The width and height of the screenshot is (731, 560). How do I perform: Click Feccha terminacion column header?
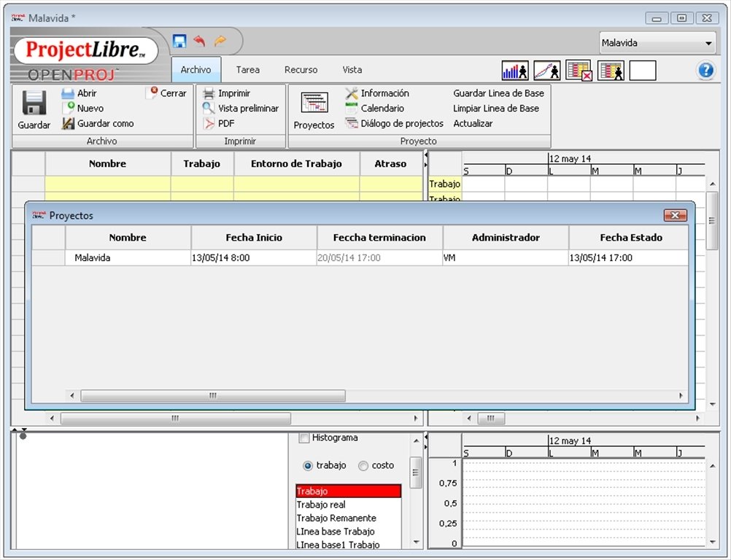379,238
